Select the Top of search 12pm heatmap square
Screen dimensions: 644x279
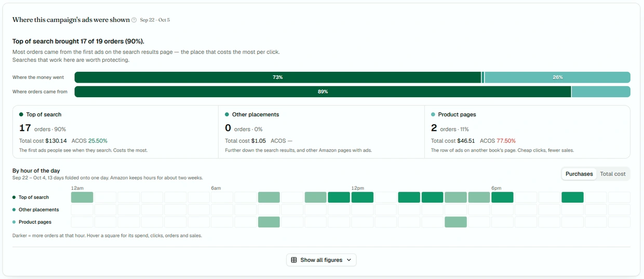[363, 197]
